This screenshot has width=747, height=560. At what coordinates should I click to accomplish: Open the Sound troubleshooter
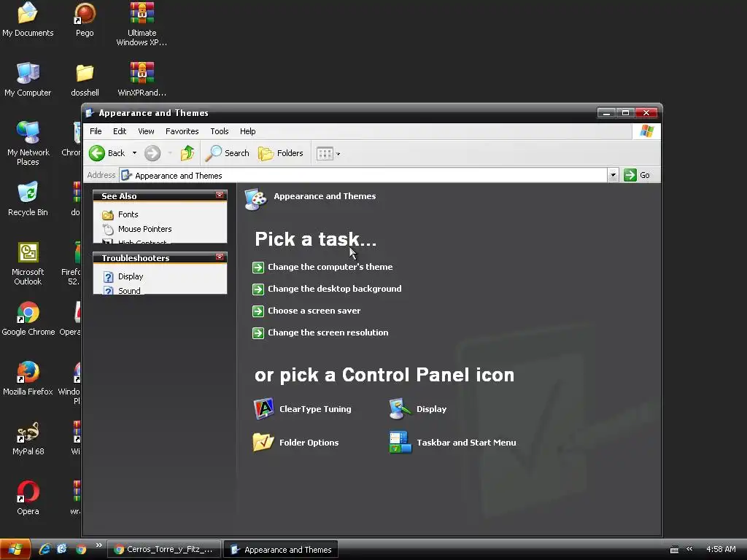[x=123, y=291]
